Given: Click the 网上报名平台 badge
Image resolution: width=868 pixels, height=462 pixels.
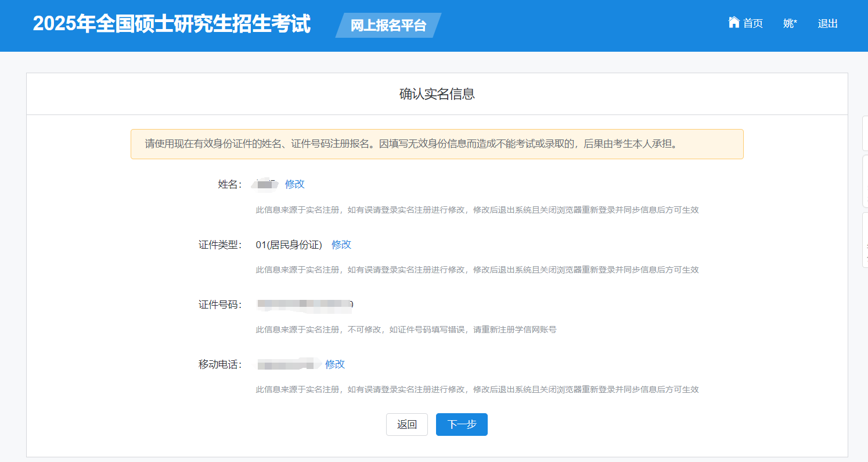Looking at the screenshot, I should 388,26.
